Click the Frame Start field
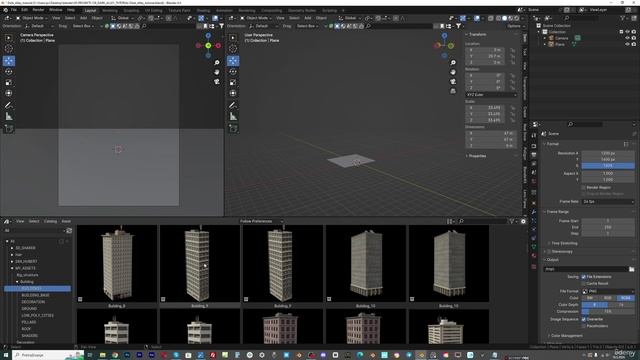The image size is (640, 360). tap(608, 221)
